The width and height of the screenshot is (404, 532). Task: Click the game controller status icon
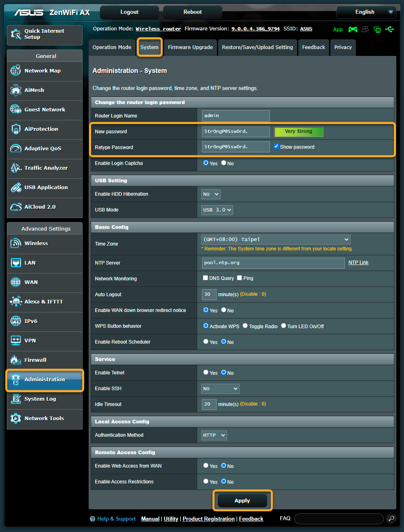(353, 29)
